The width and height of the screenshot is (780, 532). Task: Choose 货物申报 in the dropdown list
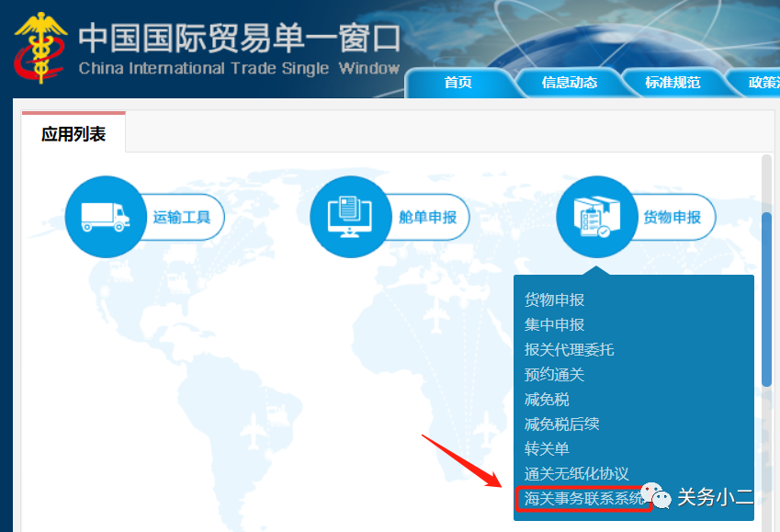coord(554,300)
